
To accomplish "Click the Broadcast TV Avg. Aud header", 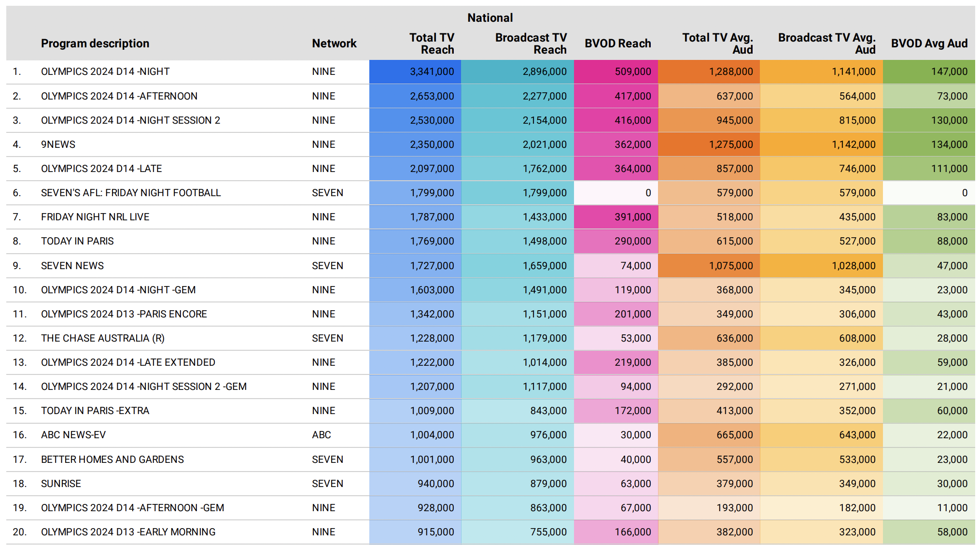I will click(826, 43).
